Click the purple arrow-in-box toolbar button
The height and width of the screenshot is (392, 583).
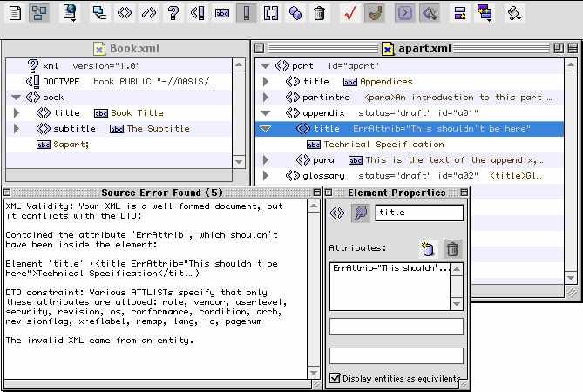coord(404,13)
